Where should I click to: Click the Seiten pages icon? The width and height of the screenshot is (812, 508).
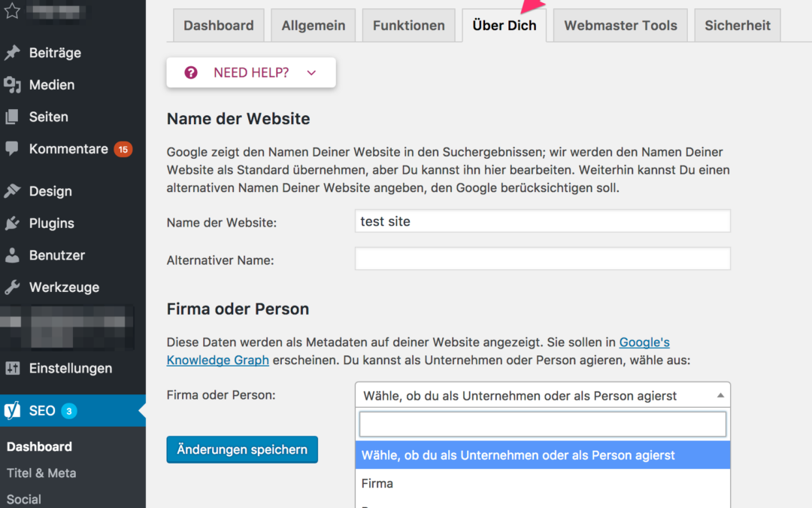pos(12,117)
